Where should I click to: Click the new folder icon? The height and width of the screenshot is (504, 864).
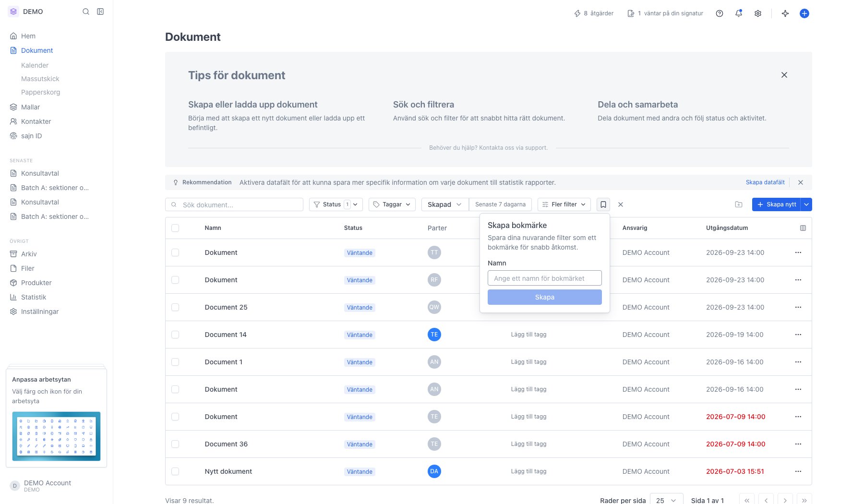click(x=739, y=204)
